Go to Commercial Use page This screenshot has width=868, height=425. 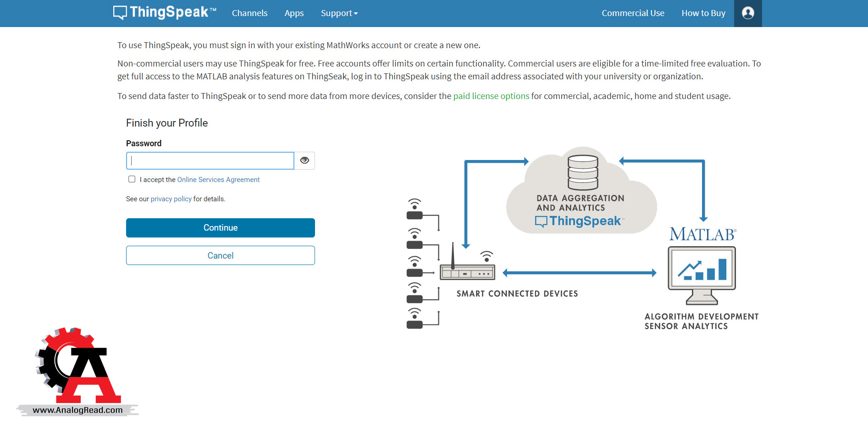pos(633,13)
